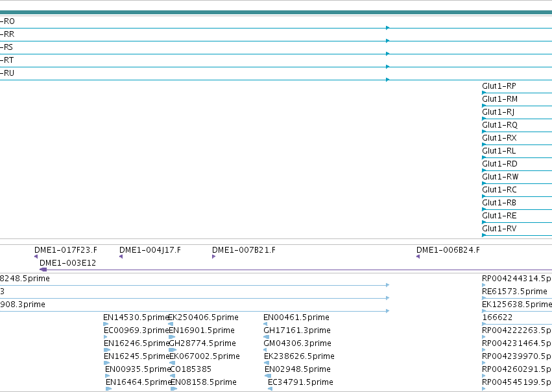Select DME1-006B24.F feature label
This screenshot has width=552, height=392.
(x=448, y=250)
